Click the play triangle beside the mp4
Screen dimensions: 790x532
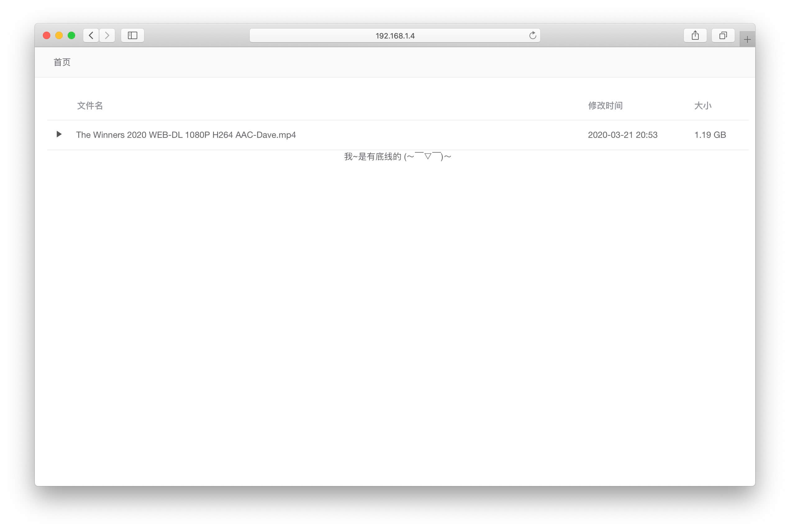tap(59, 134)
